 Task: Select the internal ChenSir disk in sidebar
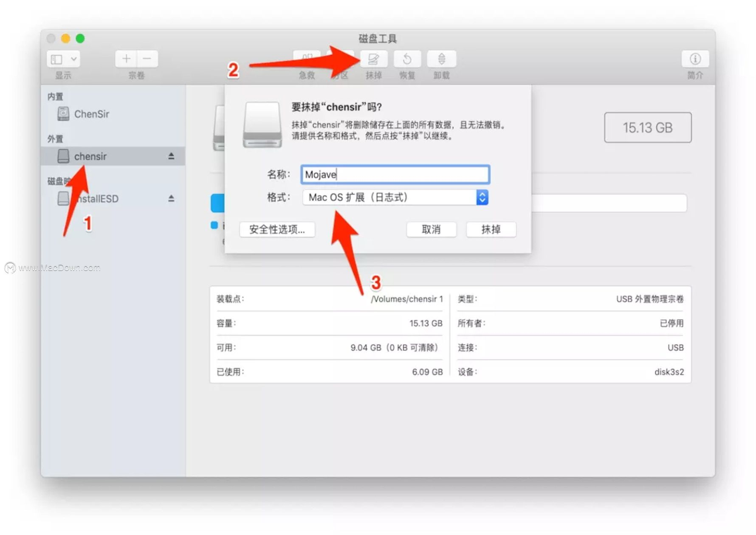point(113,114)
